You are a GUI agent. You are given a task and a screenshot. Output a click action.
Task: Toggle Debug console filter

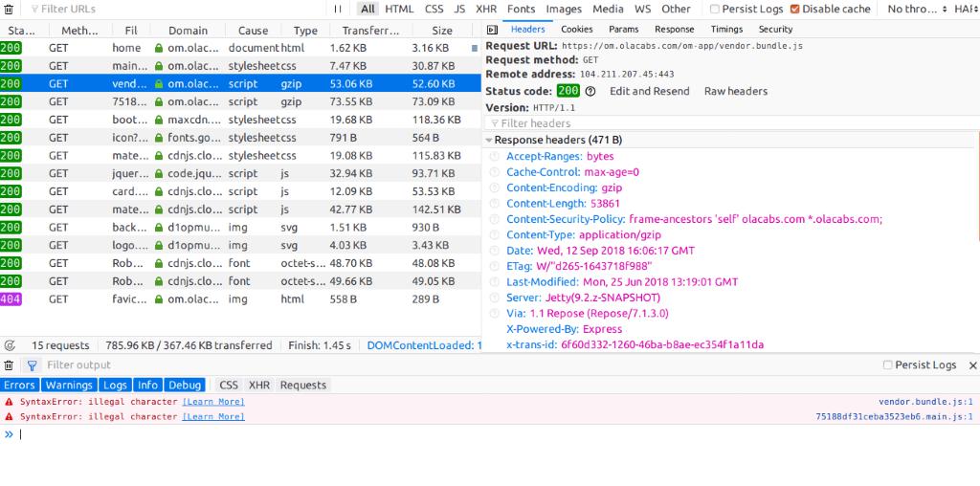(185, 386)
